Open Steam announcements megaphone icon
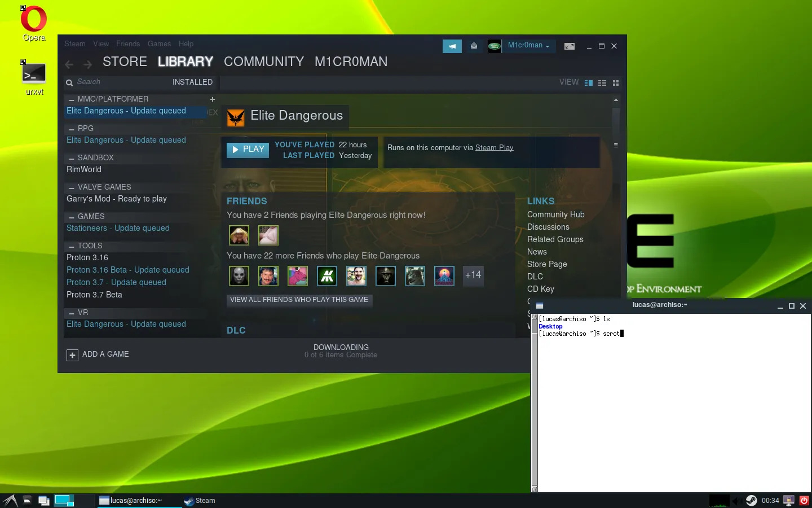 452,46
